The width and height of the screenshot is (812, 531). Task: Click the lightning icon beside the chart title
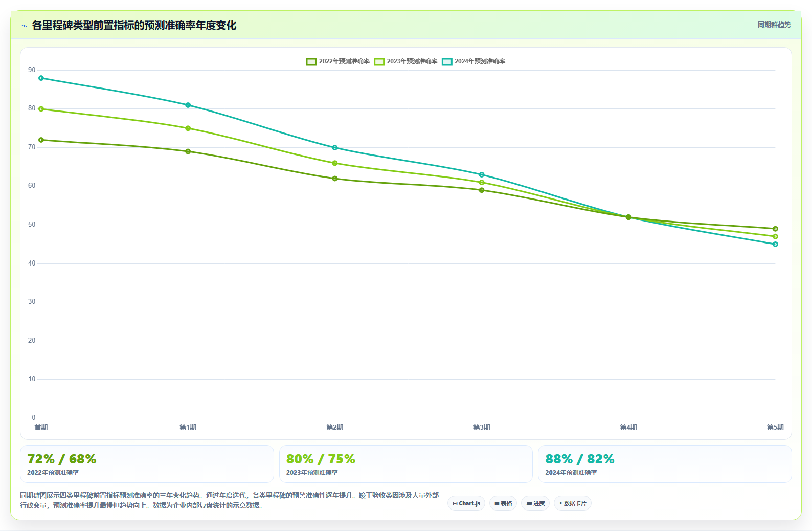click(x=24, y=26)
